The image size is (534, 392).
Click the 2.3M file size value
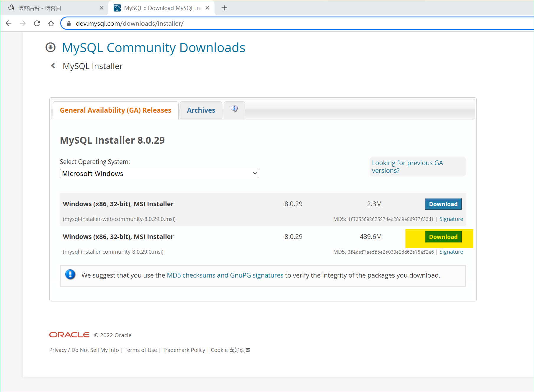tap(374, 204)
